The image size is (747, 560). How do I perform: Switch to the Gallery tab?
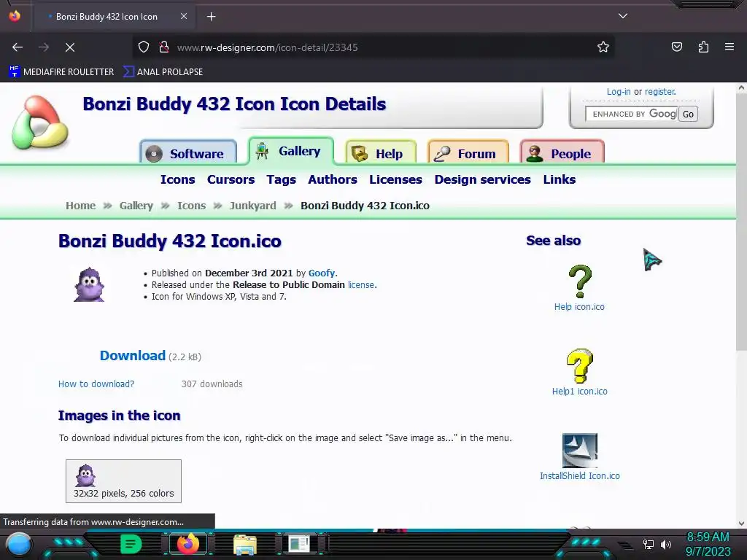click(x=291, y=151)
